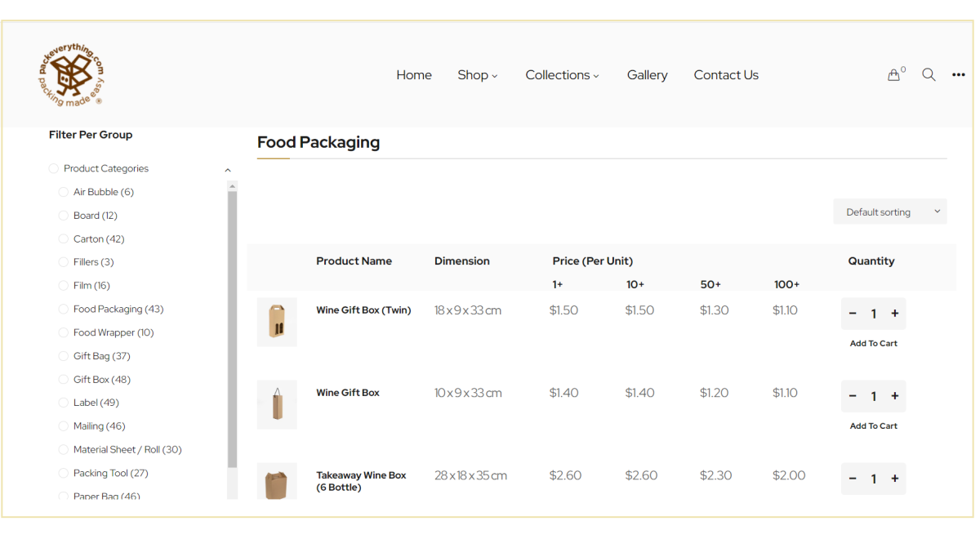
Task: Open the $1.40 Wine Gift Box product link
Action: tap(348, 393)
